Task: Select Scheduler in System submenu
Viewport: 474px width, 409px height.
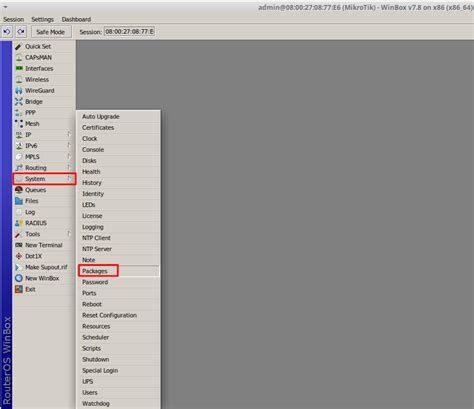Action: (x=118, y=337)
